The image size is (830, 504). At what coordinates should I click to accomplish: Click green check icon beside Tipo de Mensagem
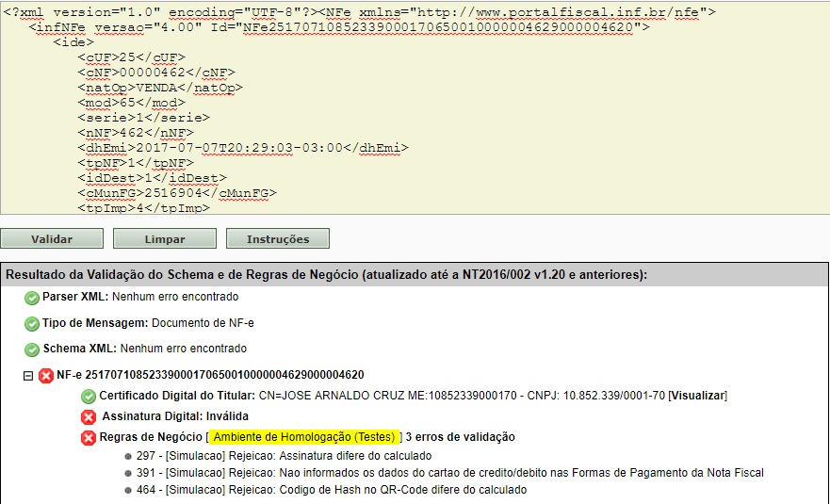(32, 323)
